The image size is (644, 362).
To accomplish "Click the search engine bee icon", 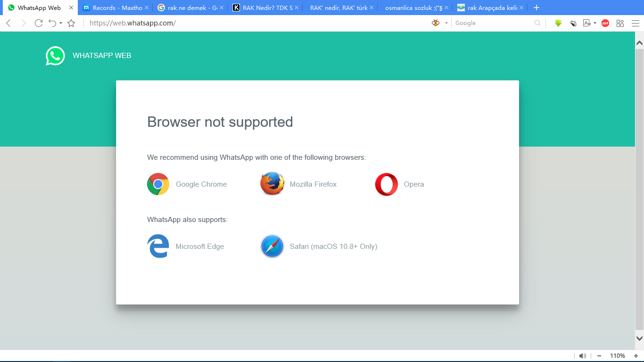I will pyautogui.click(x=436, y=23).
